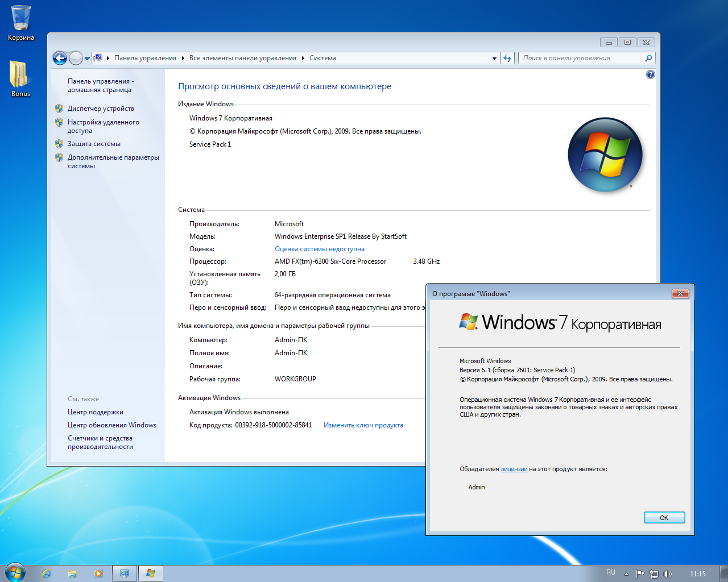
Task: Switch input language via RU indicator
Action: (x=610, y=572)
